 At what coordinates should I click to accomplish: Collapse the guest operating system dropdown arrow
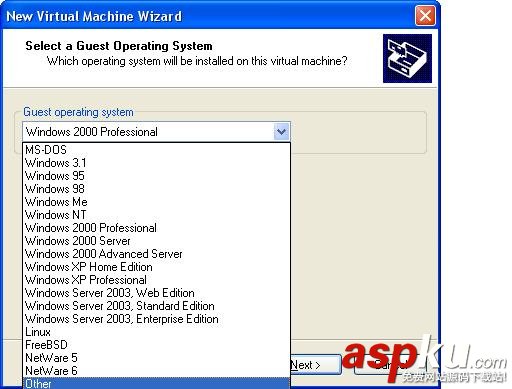click(281, 132)
